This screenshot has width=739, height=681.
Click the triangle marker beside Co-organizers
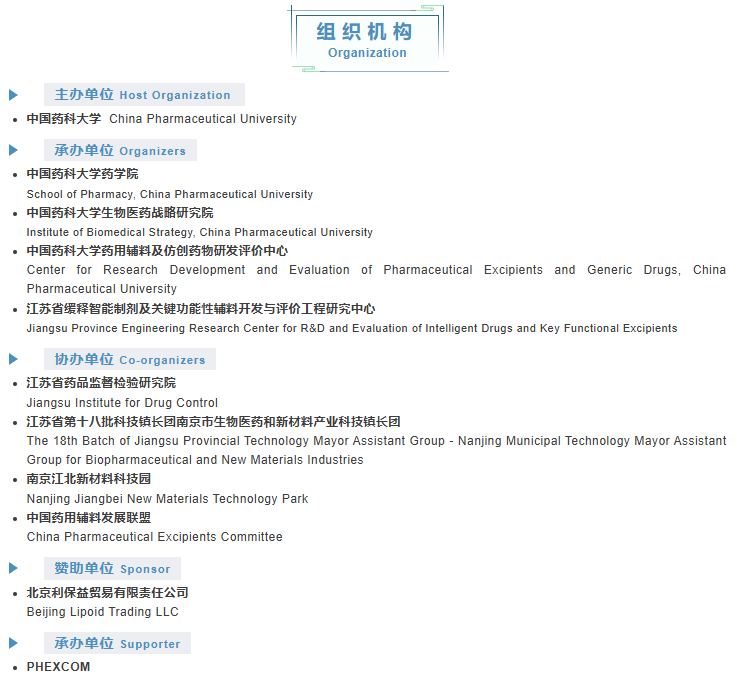14,359
